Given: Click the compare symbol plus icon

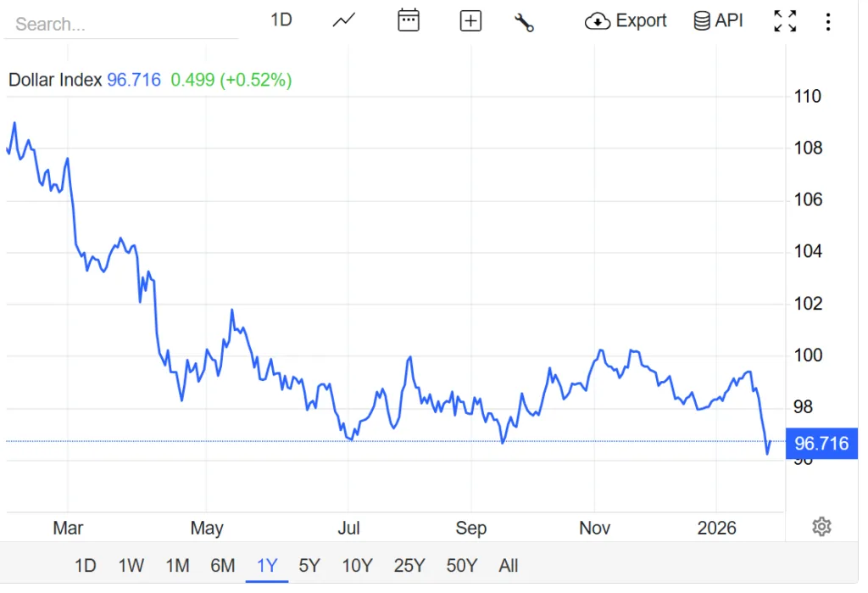Looking at the screenshot, I should (x=470, y=20).
